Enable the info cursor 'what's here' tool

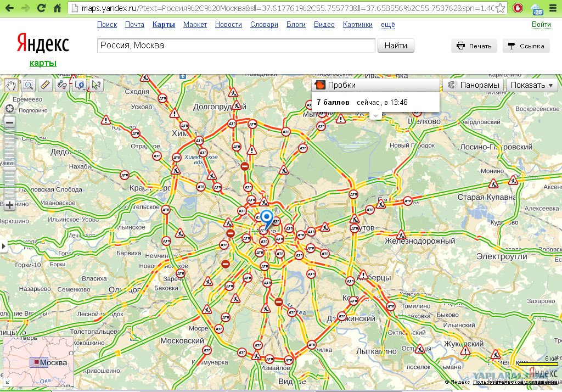(97, 85)
